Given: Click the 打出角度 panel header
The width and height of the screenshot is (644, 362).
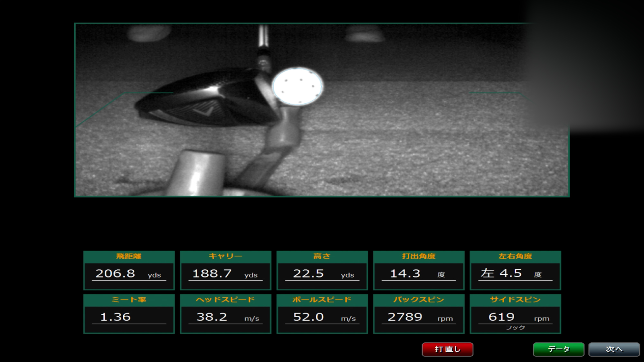Looking at the screenshot, I should (419, 256).
